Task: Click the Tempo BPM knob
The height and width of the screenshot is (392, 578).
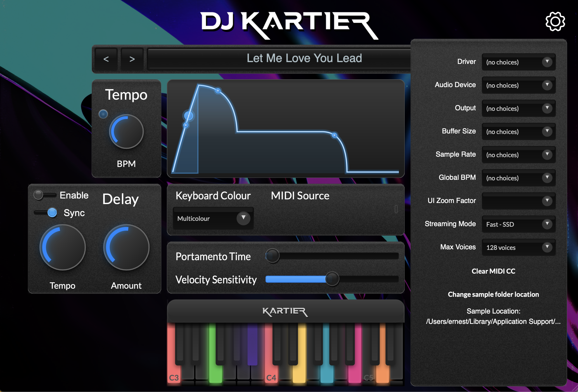Action: click(126, 132)
